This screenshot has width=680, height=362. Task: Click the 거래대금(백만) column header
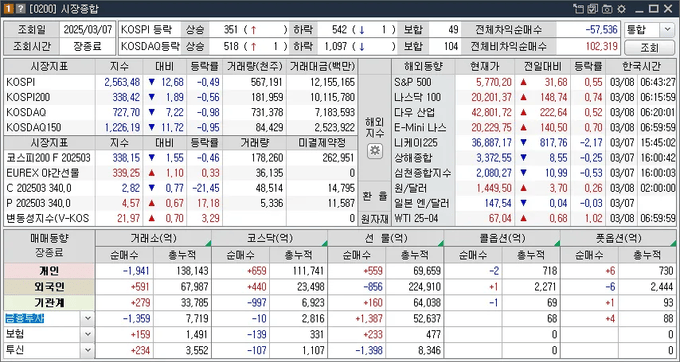click(x=322, y=67)
